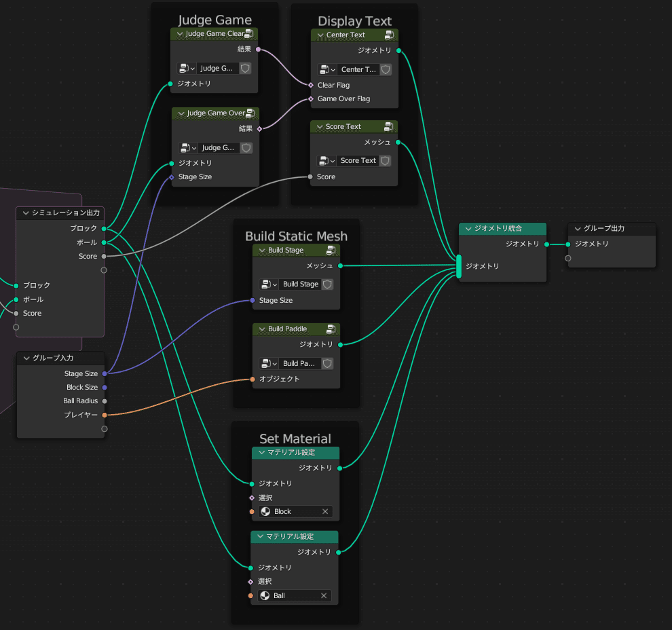
Task: Click the Clear Flag input socket
Action: (311, 85)
